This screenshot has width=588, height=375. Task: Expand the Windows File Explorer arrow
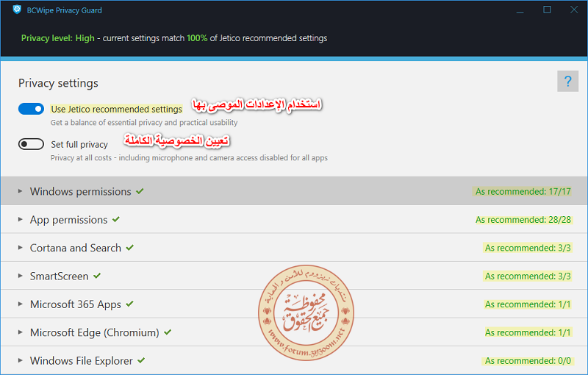pos(21,360)
